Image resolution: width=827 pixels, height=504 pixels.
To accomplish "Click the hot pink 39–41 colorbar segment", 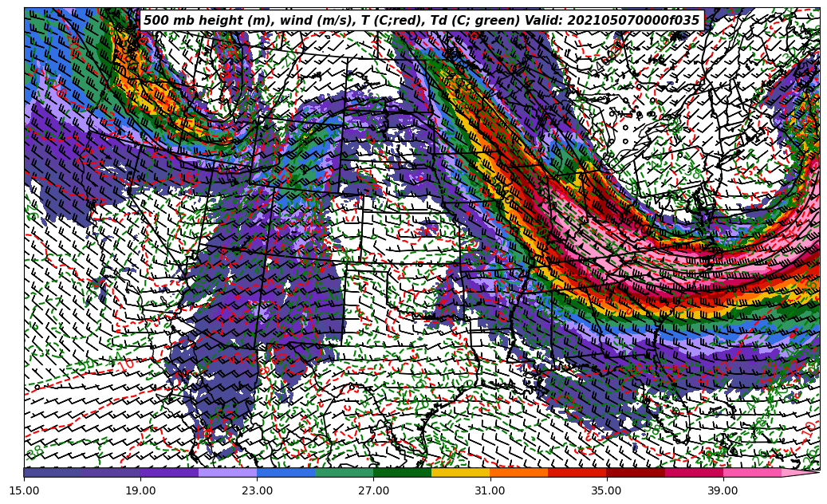I will coord(751,472).
